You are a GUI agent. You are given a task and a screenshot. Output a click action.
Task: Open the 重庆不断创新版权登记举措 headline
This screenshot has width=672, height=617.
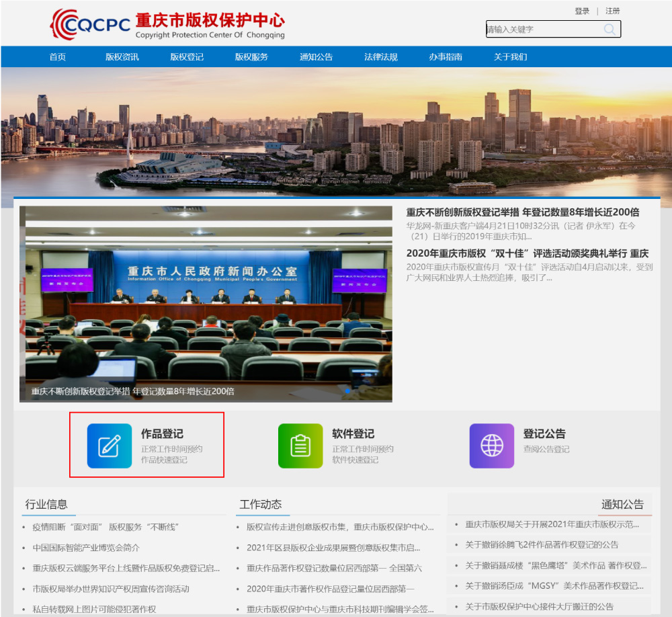(523, 212)
